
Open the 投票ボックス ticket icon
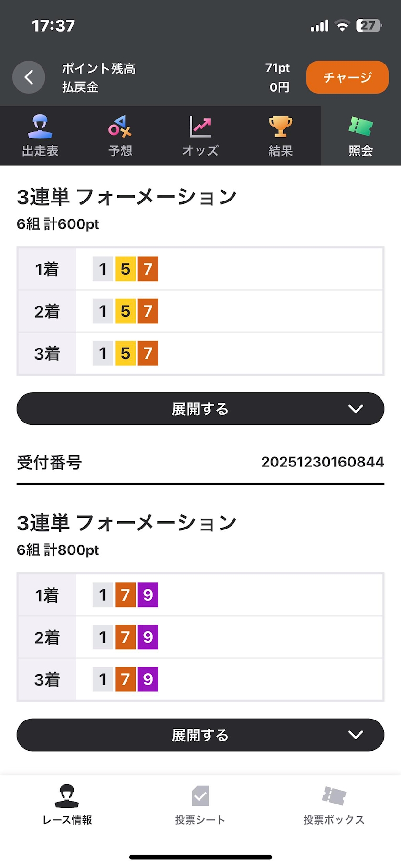point(334,796)
